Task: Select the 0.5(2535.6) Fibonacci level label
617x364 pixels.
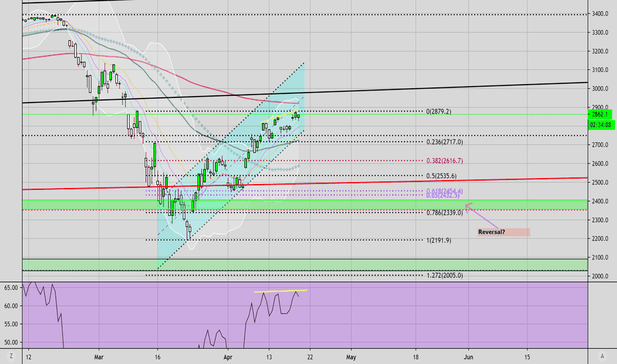Action: (x=442, y=176)
